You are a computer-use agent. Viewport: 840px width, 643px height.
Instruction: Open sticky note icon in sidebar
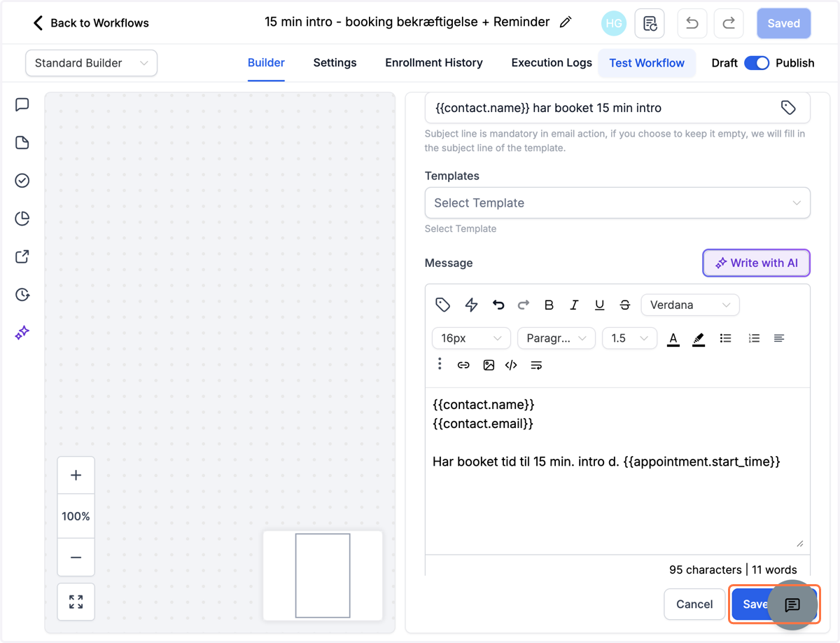pyautogui.click(x=22, y=143)
